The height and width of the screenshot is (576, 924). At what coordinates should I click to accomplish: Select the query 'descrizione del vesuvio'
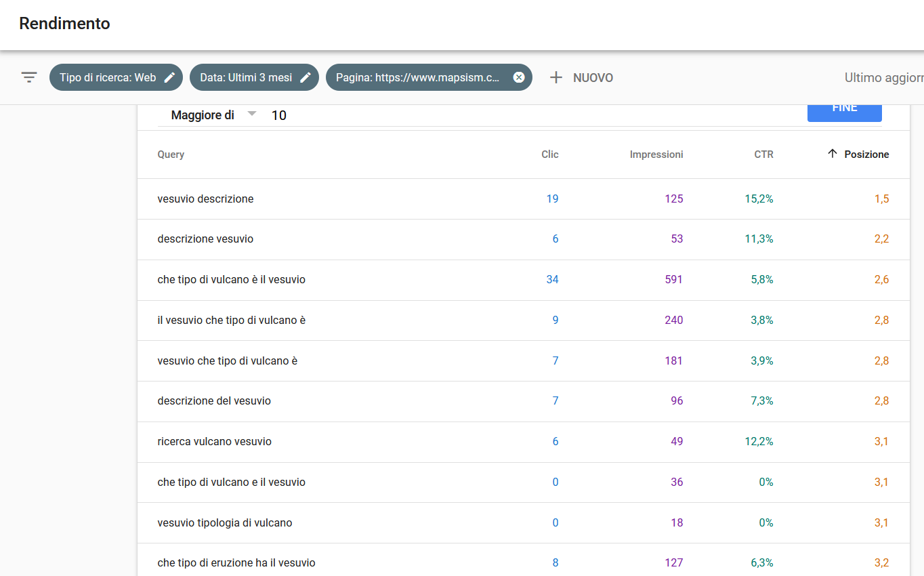(214, 400)
